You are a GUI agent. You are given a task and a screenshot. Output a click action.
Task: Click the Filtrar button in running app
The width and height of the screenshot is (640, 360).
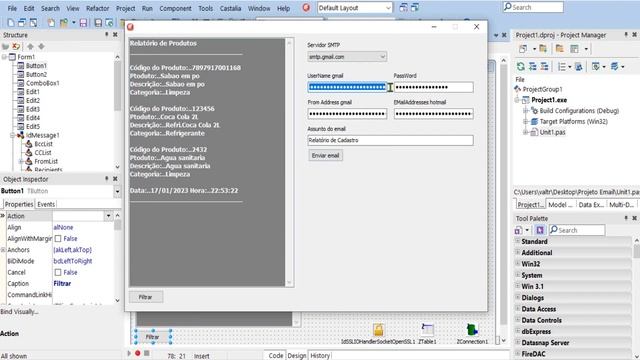(x=146, y=297)
